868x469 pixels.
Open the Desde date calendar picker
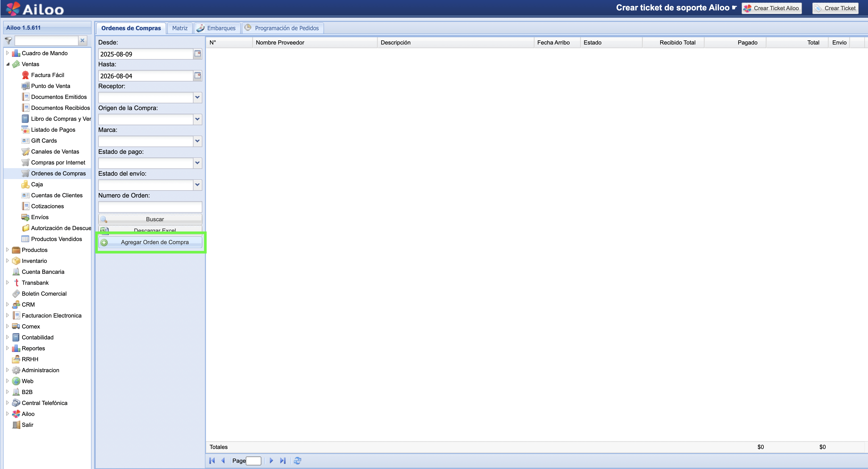197,54
